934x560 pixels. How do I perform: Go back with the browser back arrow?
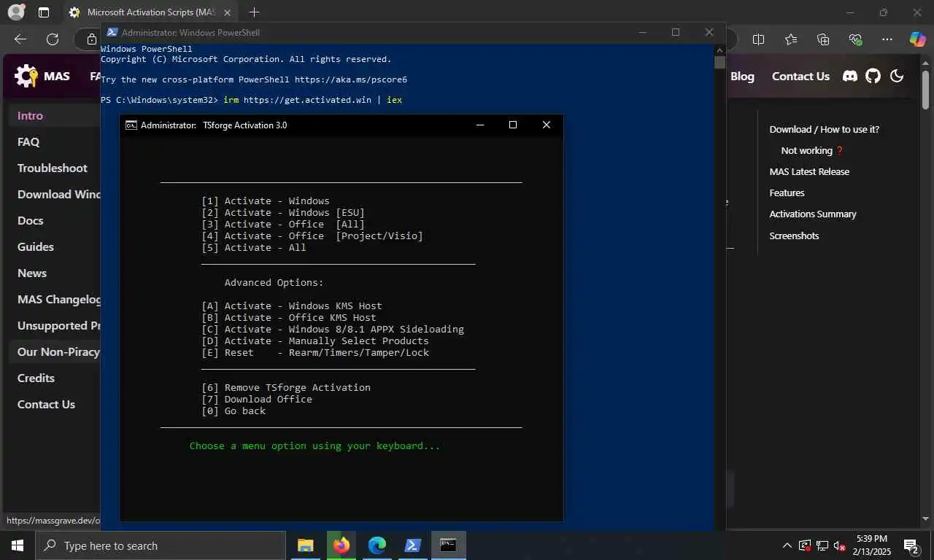(x=20, y=39)
